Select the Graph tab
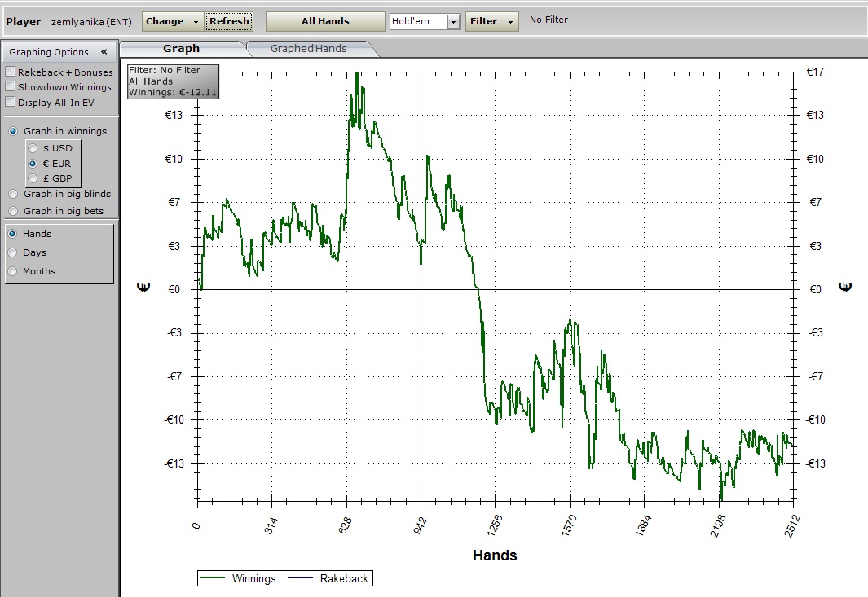868x597 pixels. click(181, 49)
